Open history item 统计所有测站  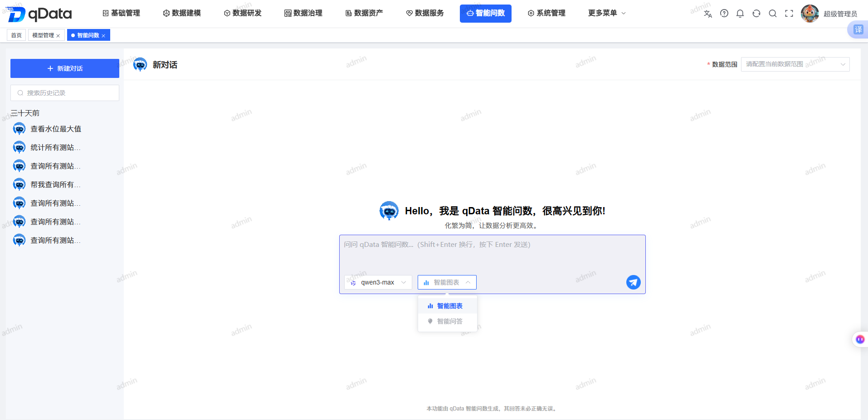coord(55,148)
